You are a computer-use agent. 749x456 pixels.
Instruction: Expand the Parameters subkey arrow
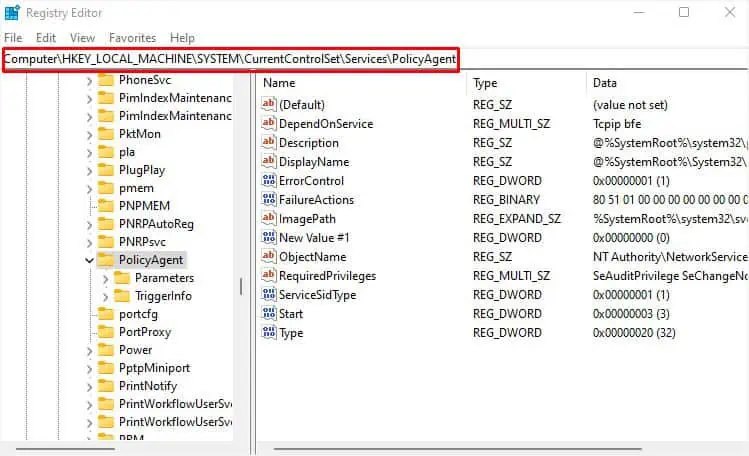point(106,278)
